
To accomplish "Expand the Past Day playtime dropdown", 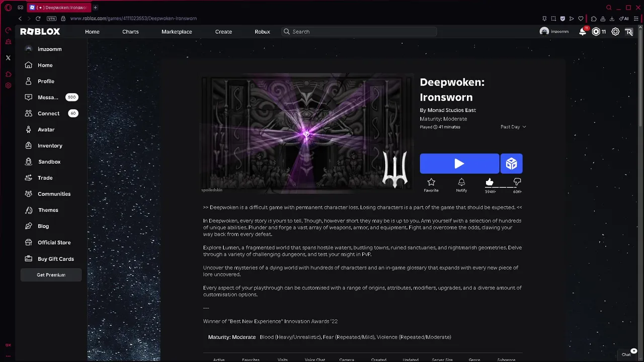I will coord(513,127).
